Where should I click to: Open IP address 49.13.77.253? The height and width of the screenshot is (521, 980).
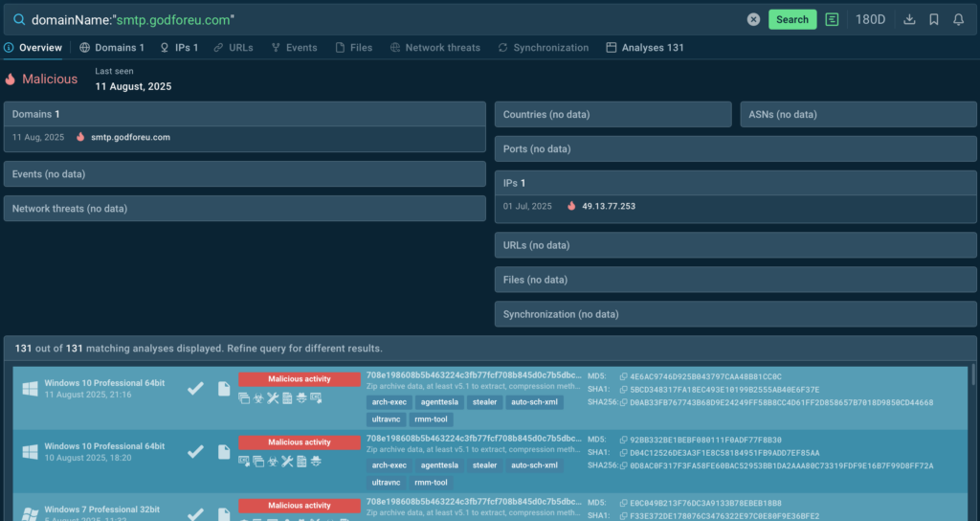pos(609,206)
